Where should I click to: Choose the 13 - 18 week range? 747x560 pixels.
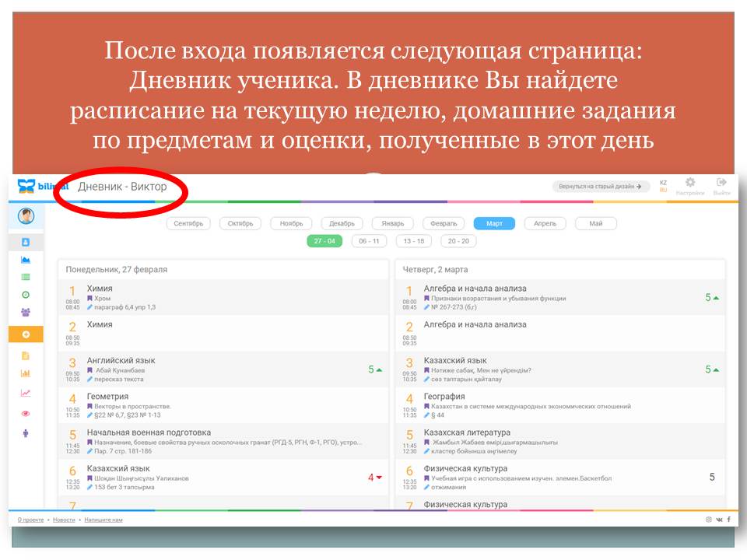click(413, 241)
